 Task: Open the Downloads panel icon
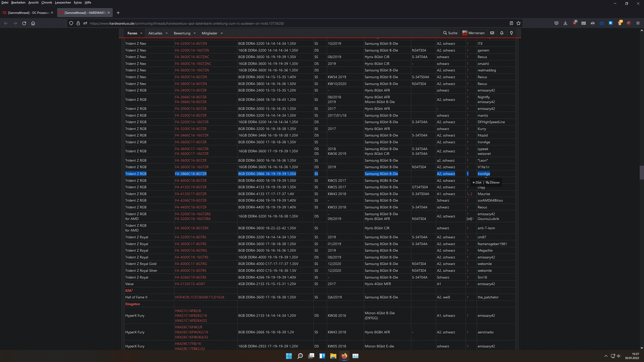coord(565,23)
